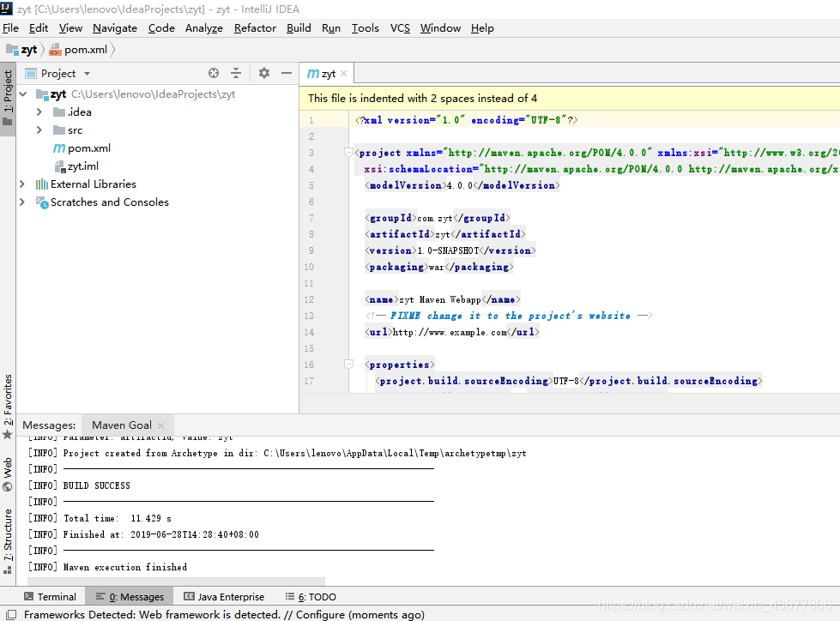Open Project panel settings gear
The height and width of the screenshot is (621, 840).
(x=264, y=73)
